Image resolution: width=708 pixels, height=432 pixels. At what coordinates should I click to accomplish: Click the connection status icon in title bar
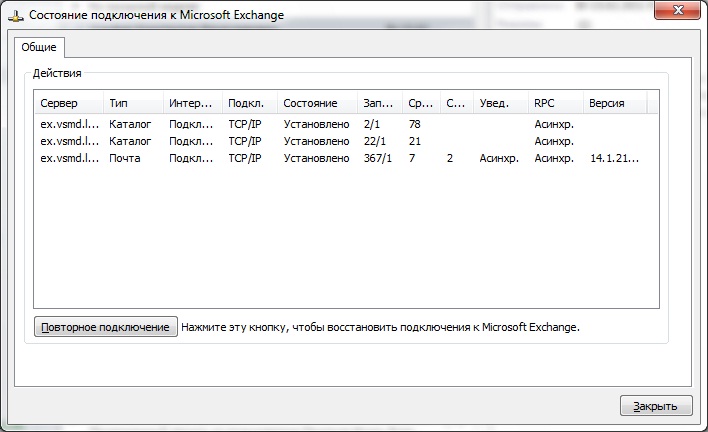(16, 16)
